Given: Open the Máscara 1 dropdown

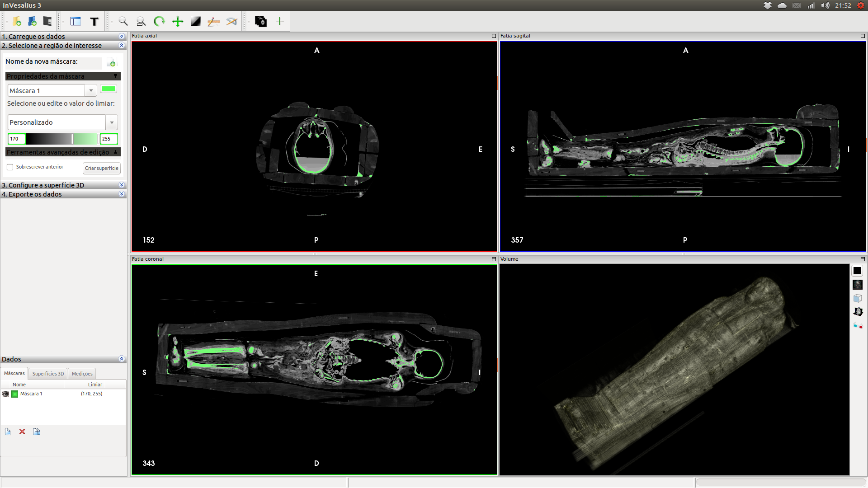Looking at the screenshot, I should click(x=91, y=91).
